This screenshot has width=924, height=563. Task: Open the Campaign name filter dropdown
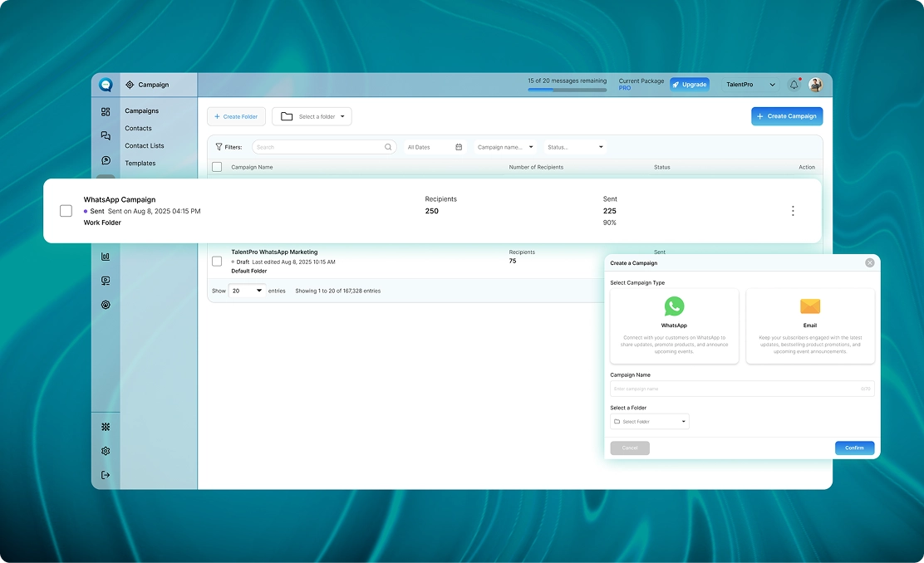tap(505, 147)
